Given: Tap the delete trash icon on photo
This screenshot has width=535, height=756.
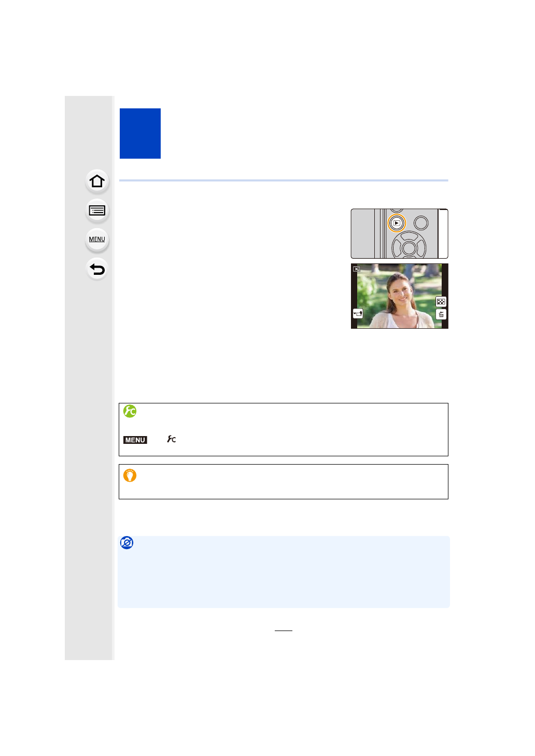Looking at the screenshot, I should (441, 314).
